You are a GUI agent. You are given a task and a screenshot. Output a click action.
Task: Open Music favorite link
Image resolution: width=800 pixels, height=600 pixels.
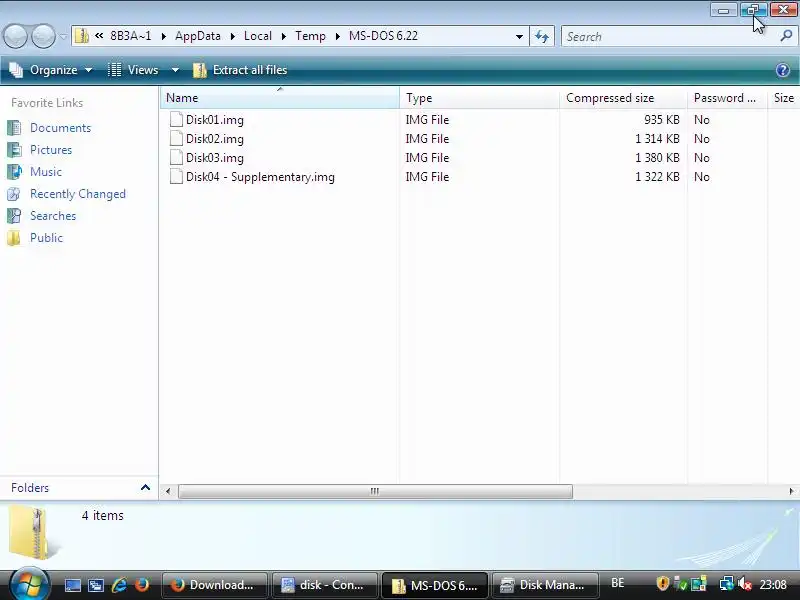45,171
